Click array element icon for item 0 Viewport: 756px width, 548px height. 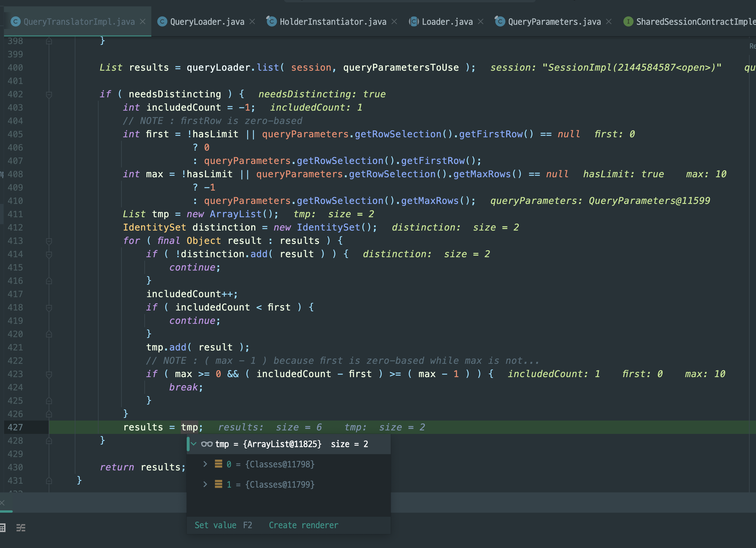pyautogui.click(x=218, y=464)
